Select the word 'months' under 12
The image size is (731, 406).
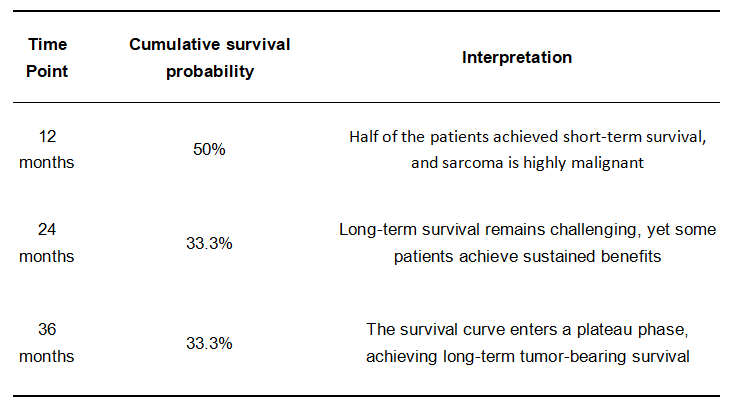click(x=47, y=162)
